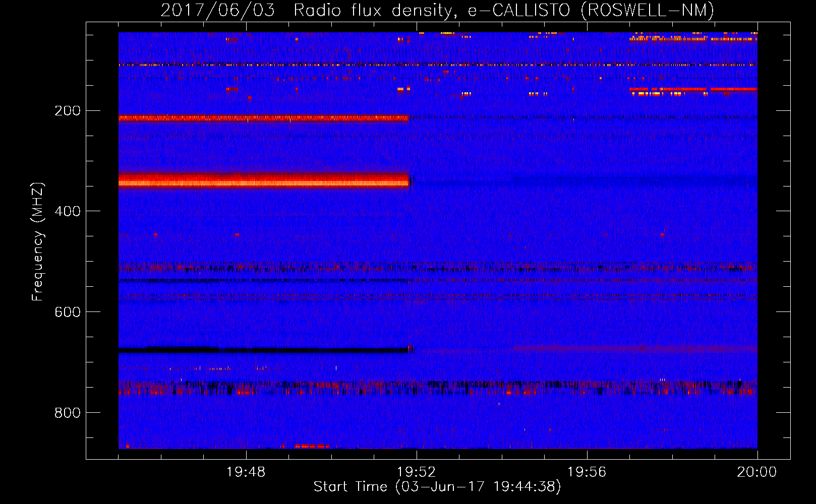The width and height of the screenshot is (816, 504).
Task: Select the 600 frequency axis label
Action: (x=68, y=312)
